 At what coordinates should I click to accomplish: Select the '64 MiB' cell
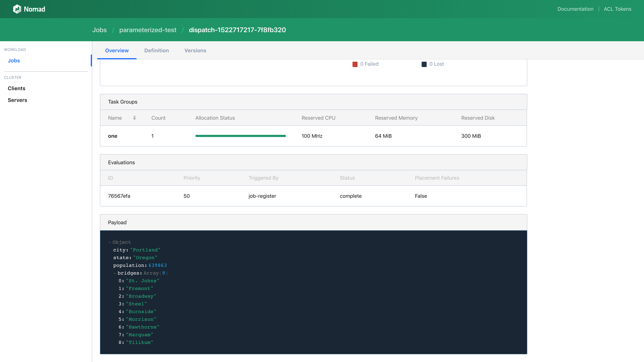(x=383, y=136)
